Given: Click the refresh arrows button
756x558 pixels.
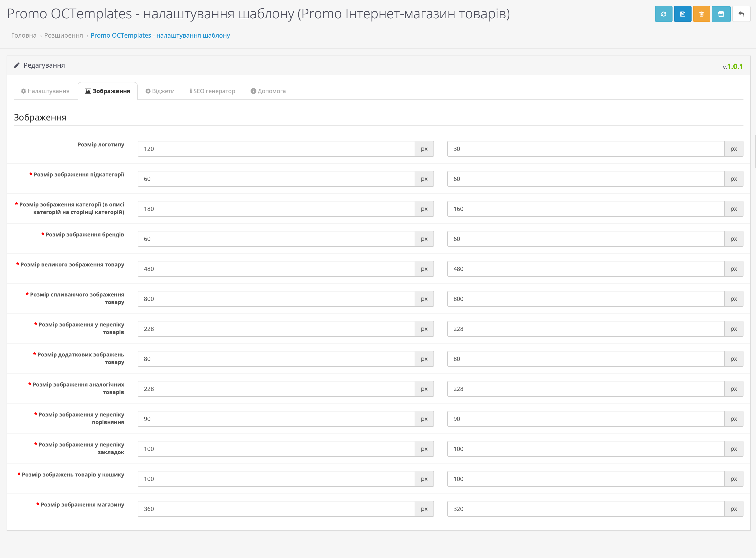Looking at the screenshot, I should (663, 14).
